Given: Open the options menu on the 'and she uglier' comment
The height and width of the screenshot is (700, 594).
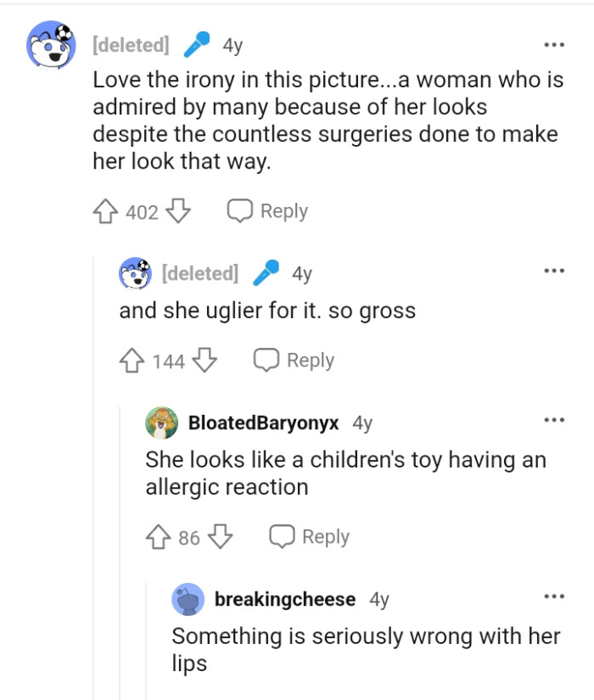Looking at the screenshot, I should coord(552,270).
